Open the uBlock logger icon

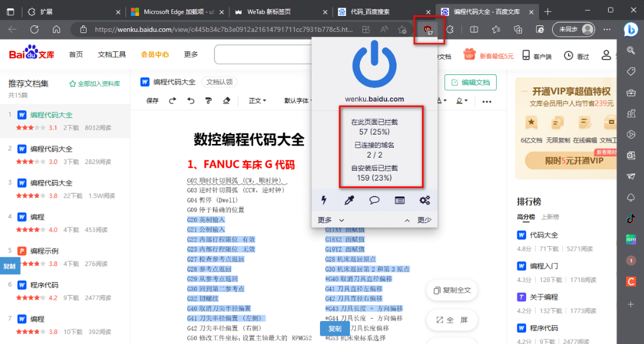click(x=399, y=201)
